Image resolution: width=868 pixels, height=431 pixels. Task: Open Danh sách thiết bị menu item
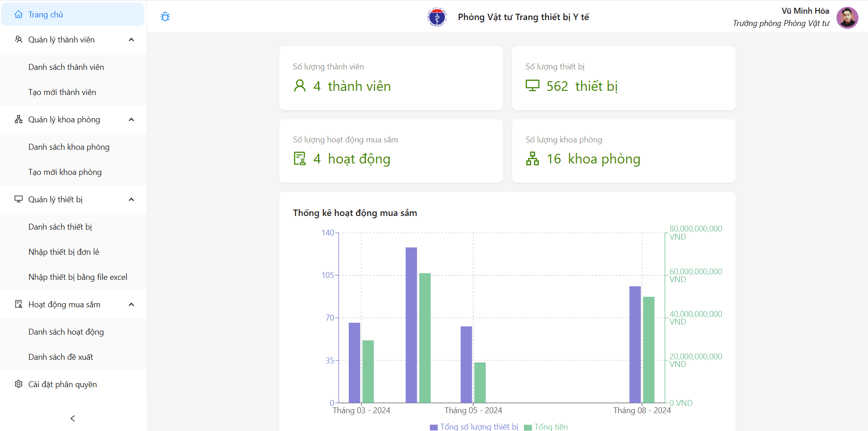(x=60, y=227)
